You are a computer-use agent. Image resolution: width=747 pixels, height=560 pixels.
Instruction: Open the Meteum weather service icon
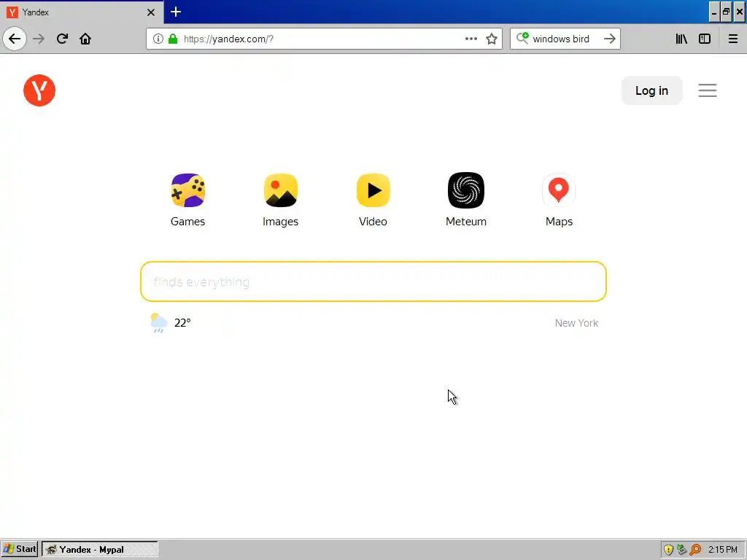pos(466,190)
